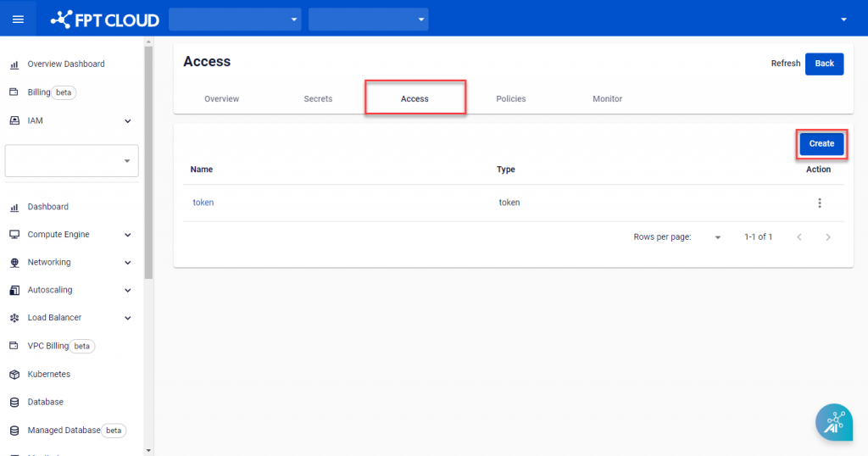
Task: Switch to the Secrets tab
Action: coord(318,99)
